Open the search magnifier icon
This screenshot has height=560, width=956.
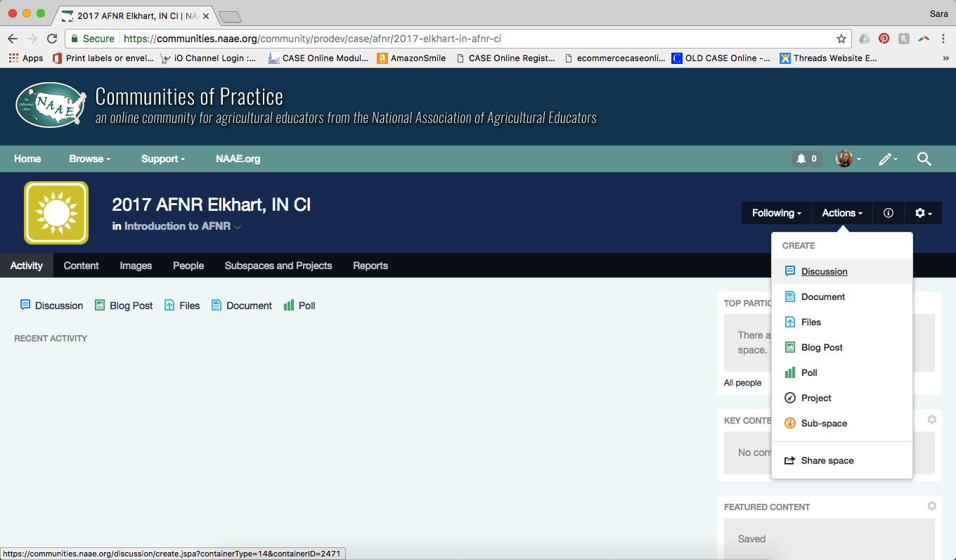click(924, 159)
